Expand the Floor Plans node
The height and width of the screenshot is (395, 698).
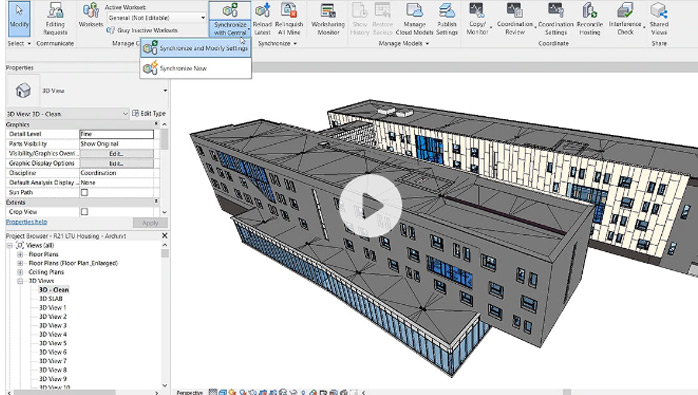tap(20, 254)
